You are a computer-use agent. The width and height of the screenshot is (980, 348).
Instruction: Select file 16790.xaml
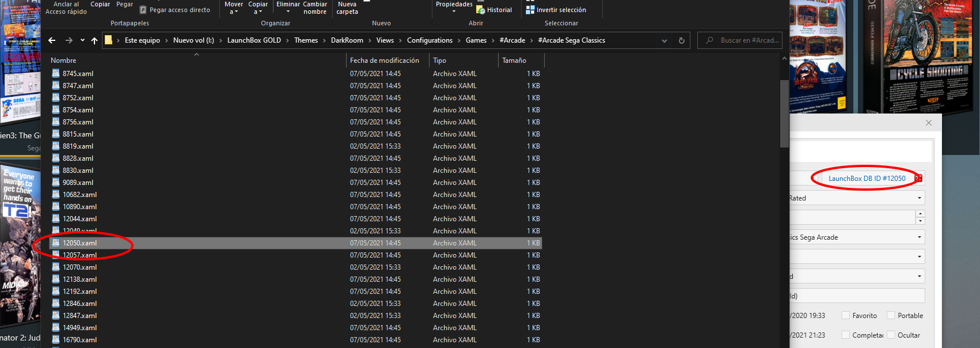[x=295, y=340]
